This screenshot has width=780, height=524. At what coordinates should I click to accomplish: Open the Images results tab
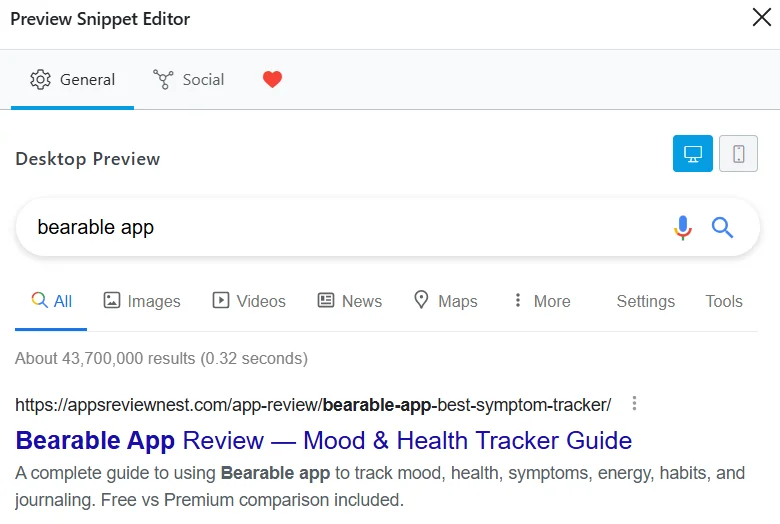click(x=142, y=301)
